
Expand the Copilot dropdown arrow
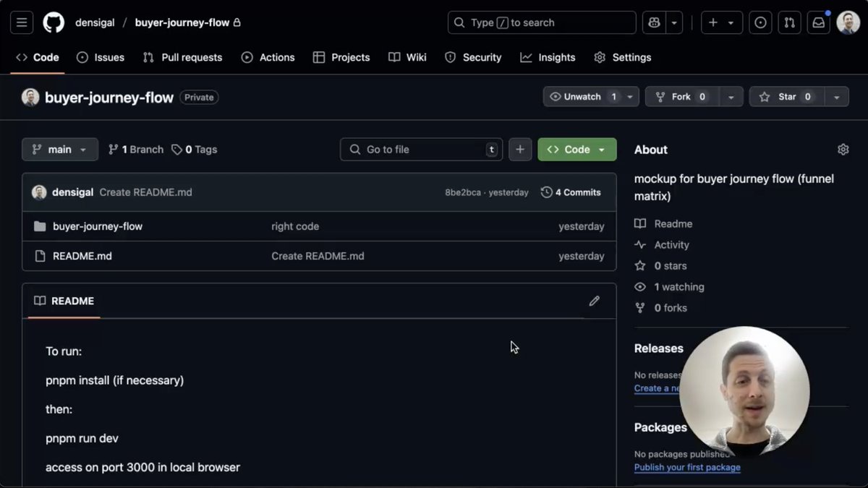coord(674,22)
